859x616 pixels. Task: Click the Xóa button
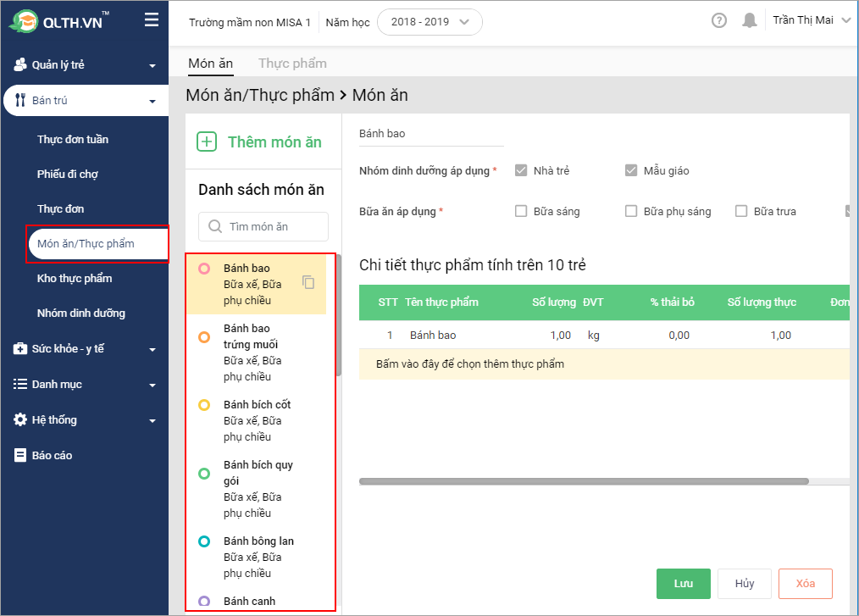point(806,584)
